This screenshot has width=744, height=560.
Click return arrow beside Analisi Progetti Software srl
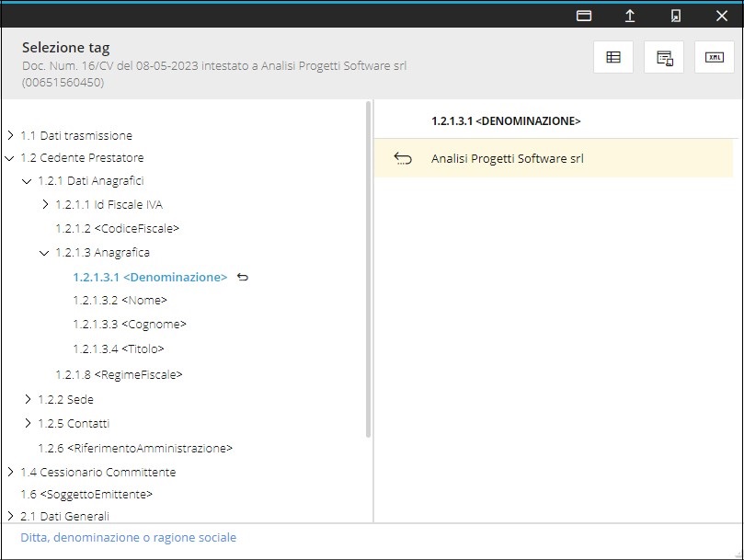coord(403,159)
